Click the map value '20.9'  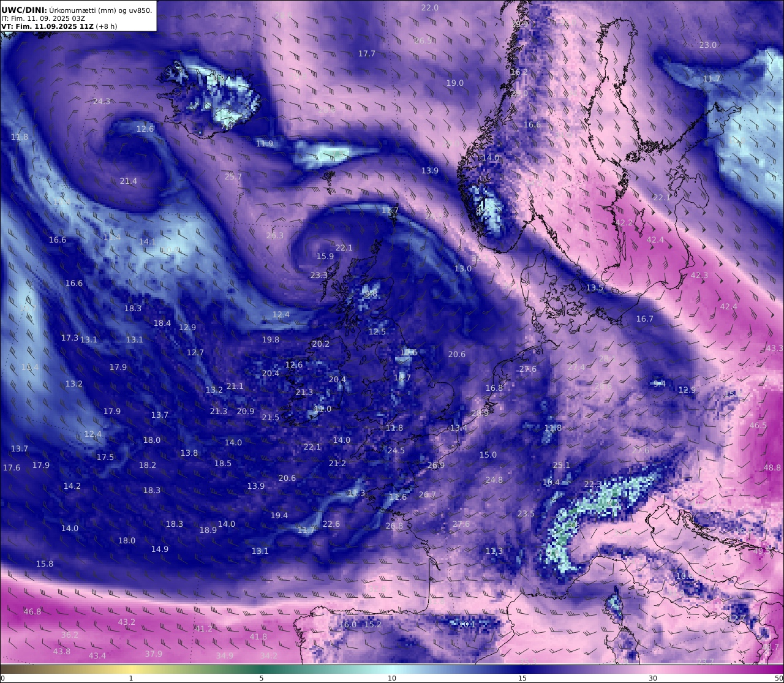(x=246, y=411)
